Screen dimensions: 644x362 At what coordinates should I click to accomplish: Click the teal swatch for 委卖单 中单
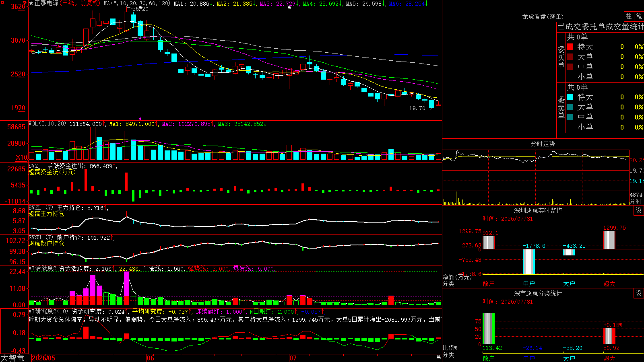click(570, 117)
